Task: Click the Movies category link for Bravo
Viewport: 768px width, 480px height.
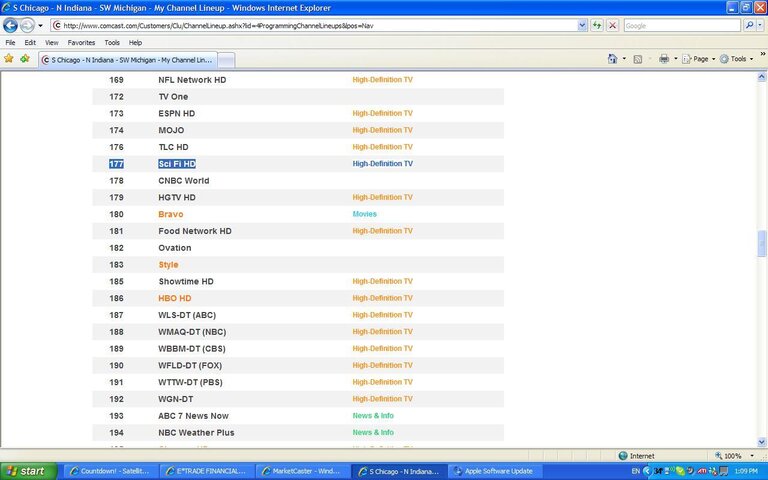Action: coord(364,214)
